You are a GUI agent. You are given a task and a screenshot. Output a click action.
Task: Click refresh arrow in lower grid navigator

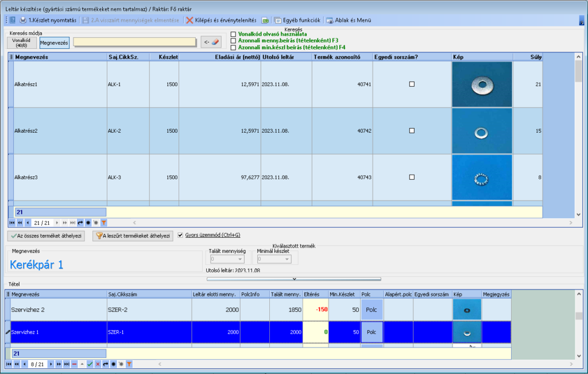tap(106, 364)
